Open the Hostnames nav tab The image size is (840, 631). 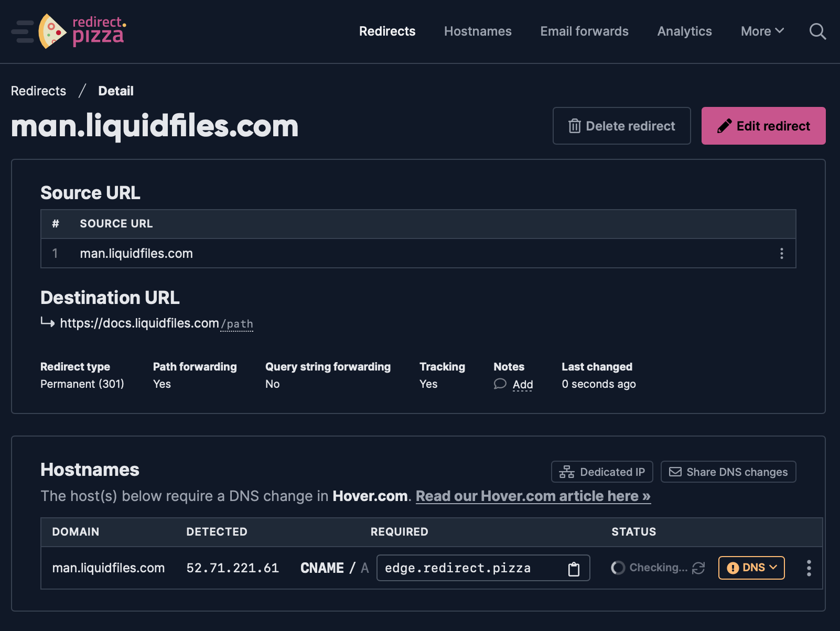pyautogui.click(x=478, y=31)
